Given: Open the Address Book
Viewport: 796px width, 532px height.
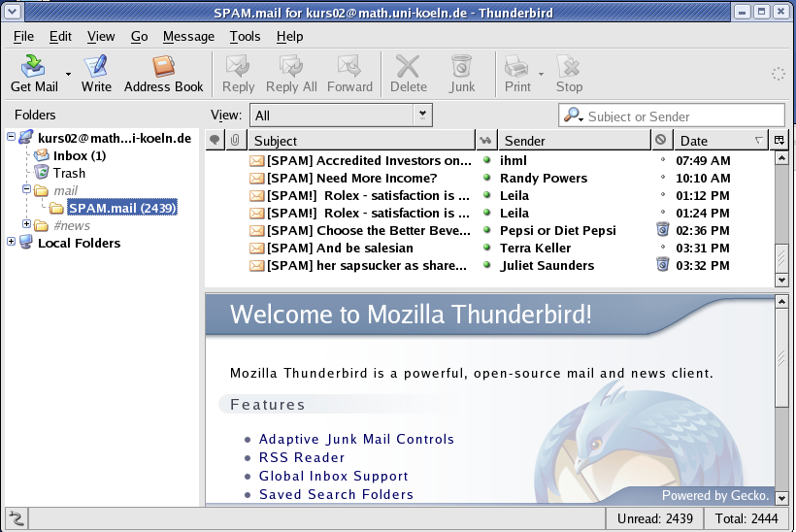Looking at the screenshot, I should point(163,73).
